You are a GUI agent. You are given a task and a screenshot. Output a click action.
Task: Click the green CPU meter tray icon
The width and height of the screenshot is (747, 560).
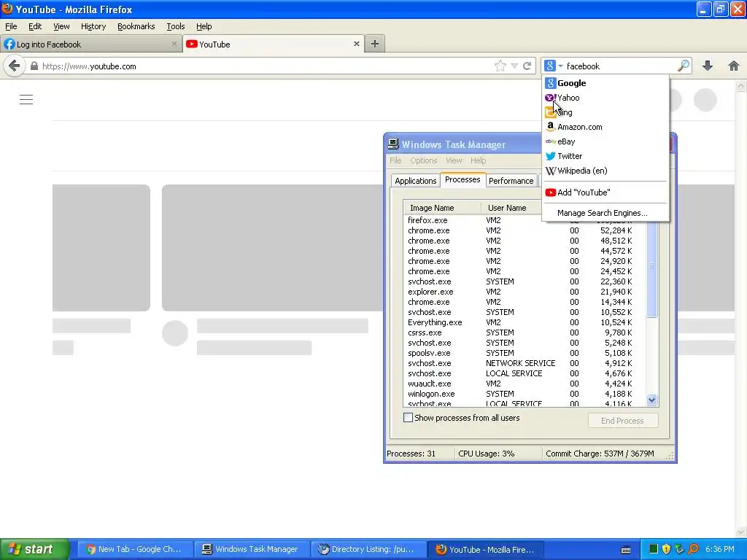point(654,549)
